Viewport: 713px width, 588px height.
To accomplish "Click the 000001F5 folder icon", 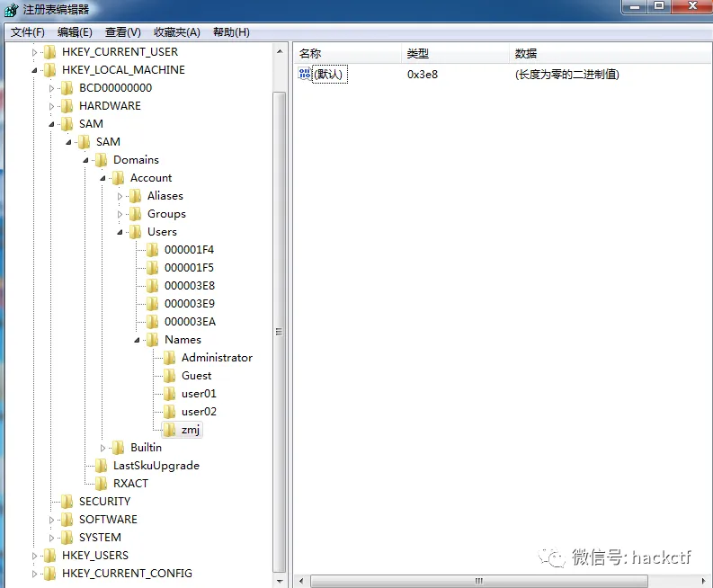I will (152, 268).
